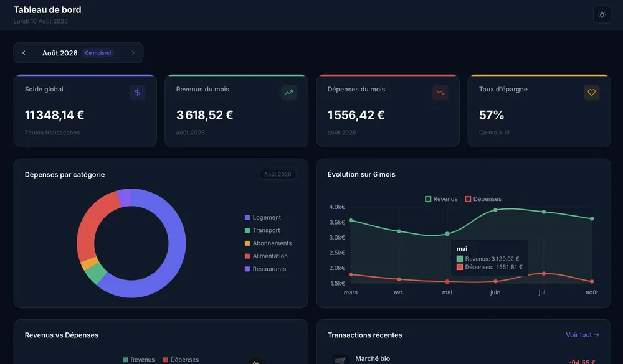Image resolution: width=623 pixels, height=364 pixels.
Task: Click the trending-up icon on Revenus du mois
Action: tap(289, 93)
